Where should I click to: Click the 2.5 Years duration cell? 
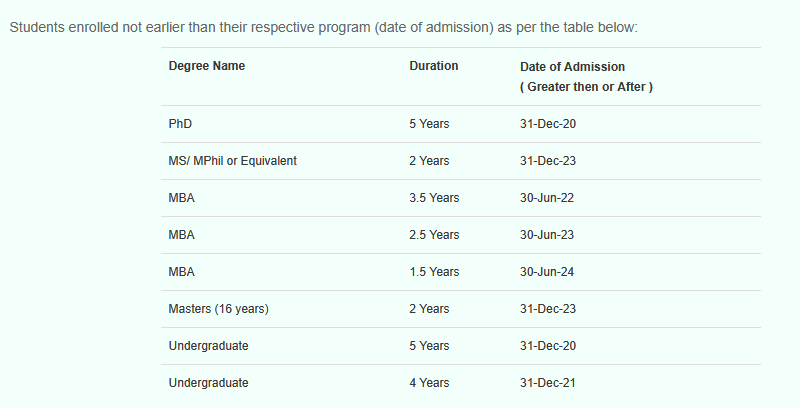click(x=434, y=235)
